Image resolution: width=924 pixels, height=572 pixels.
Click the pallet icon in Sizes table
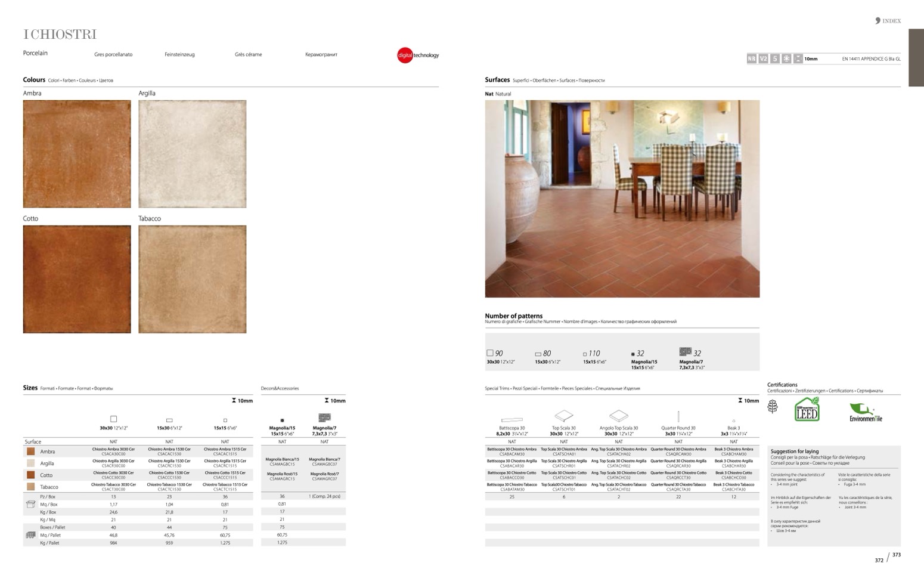[x=30, y=535]
